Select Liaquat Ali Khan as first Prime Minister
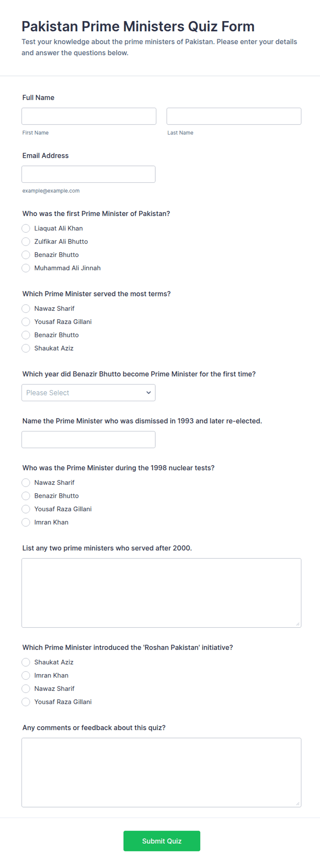 coord(26,228)
